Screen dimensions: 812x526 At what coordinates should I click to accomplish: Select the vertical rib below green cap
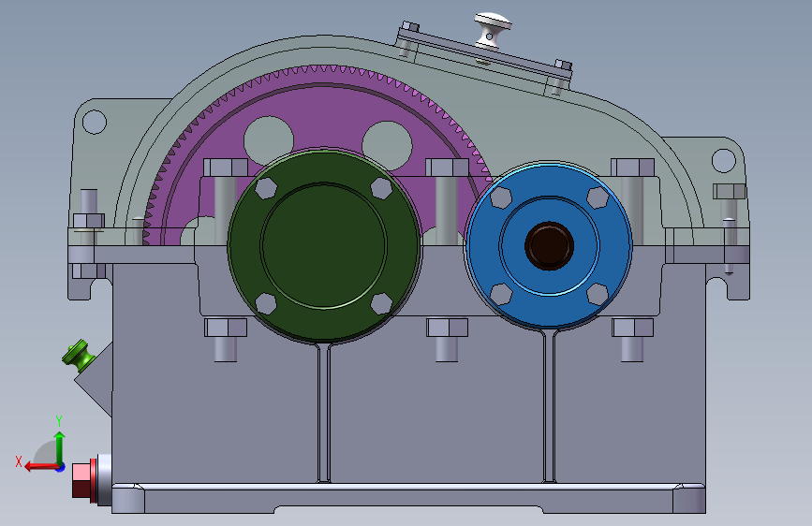click(324, 413)
